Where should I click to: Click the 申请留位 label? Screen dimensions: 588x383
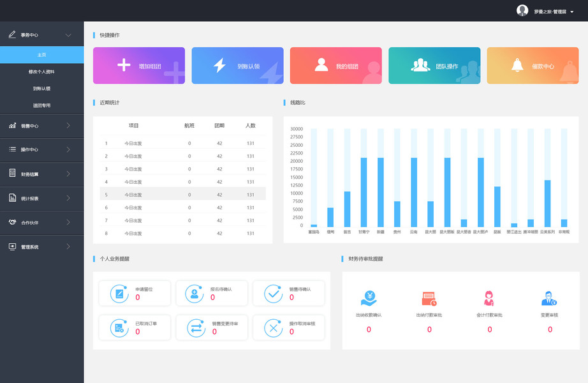[x=144, y=289]
